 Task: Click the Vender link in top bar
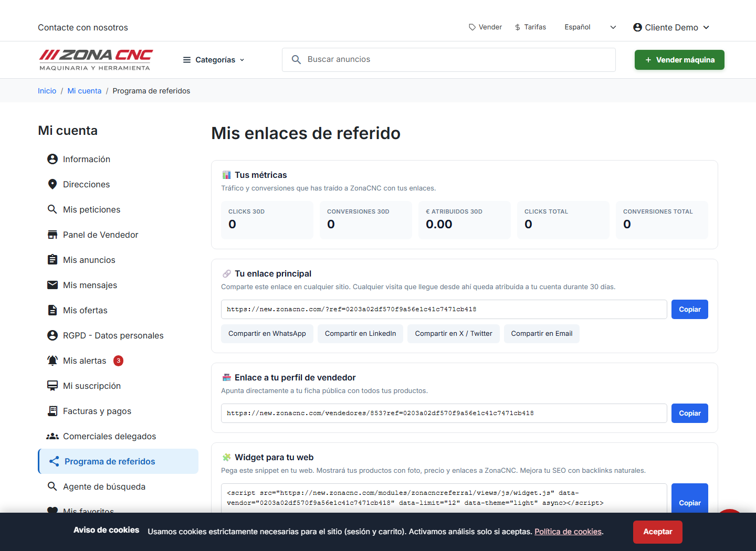[485, 27]
